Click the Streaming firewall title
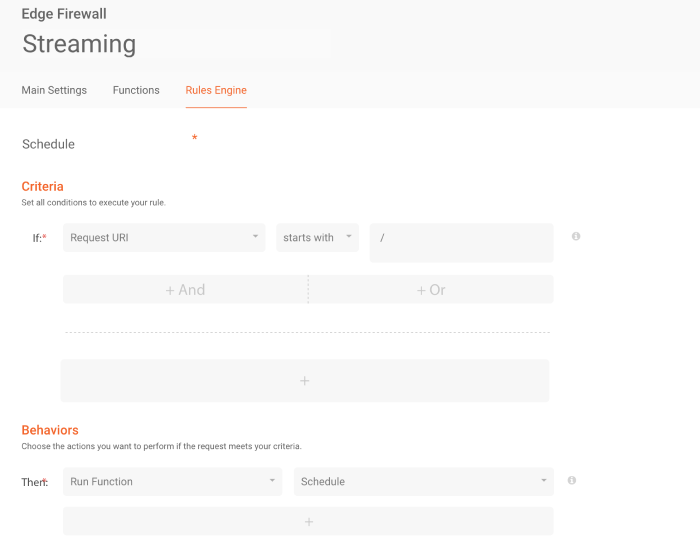 pyautogui.click(x=79, y=44)
